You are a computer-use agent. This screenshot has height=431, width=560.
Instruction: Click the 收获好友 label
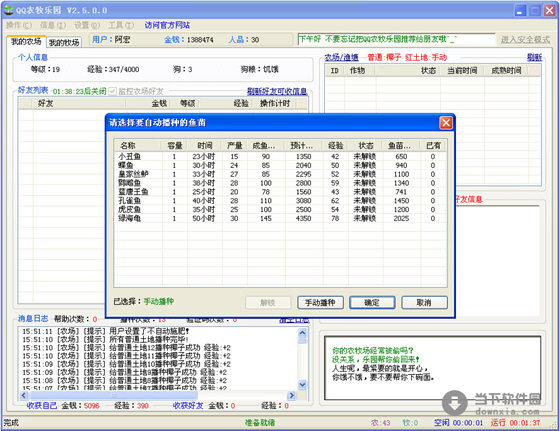[188, 406]
